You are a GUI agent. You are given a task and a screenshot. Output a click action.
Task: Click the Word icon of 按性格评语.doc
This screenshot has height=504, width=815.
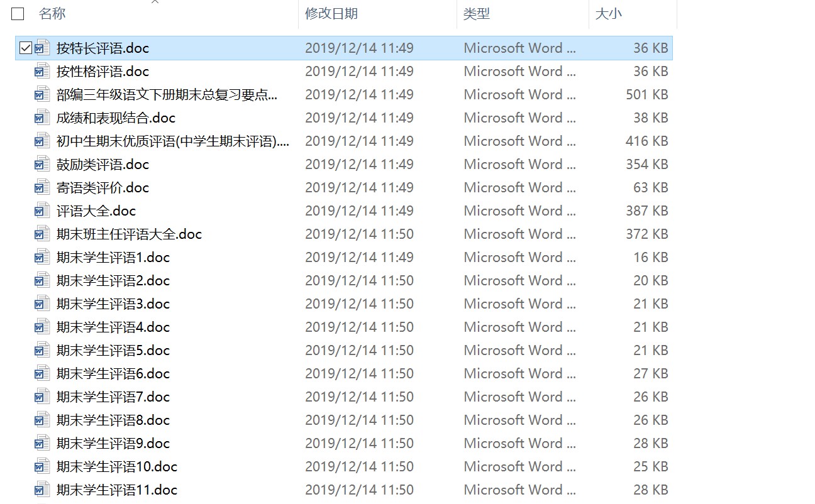click(42, 71)
